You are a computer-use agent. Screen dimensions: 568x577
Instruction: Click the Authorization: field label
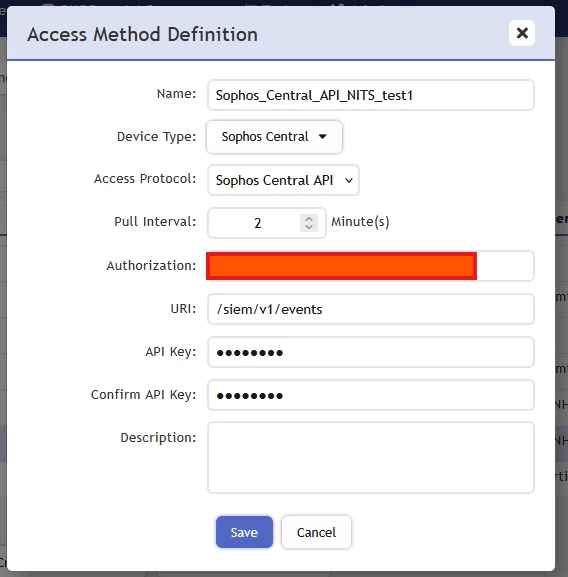point(151,265)
